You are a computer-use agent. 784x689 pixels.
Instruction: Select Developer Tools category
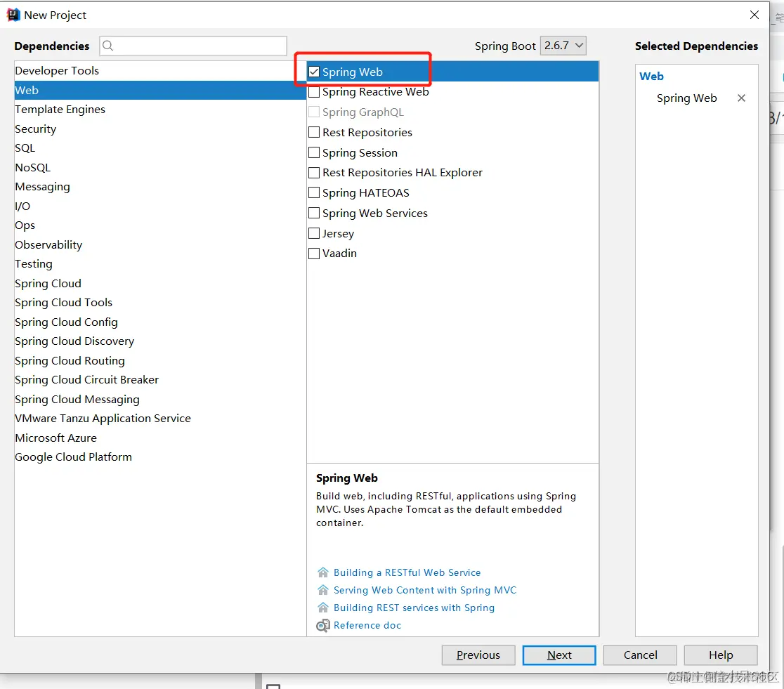pos(160,70)
